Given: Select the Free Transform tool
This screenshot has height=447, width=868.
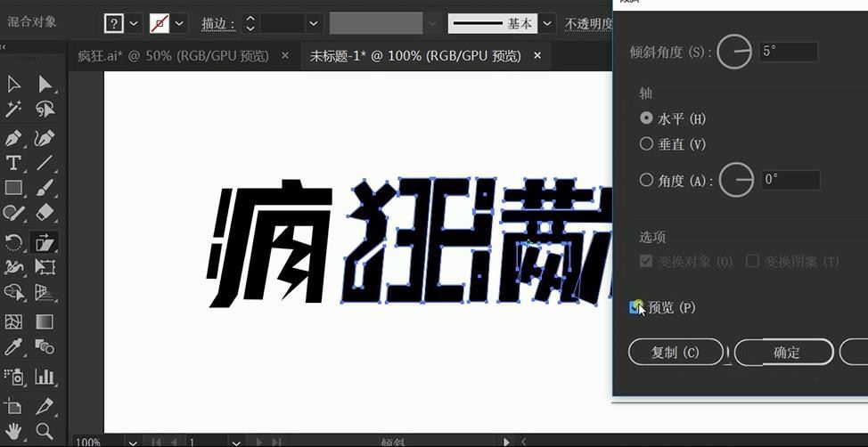Looking at the screenshot, I should 45,266.
